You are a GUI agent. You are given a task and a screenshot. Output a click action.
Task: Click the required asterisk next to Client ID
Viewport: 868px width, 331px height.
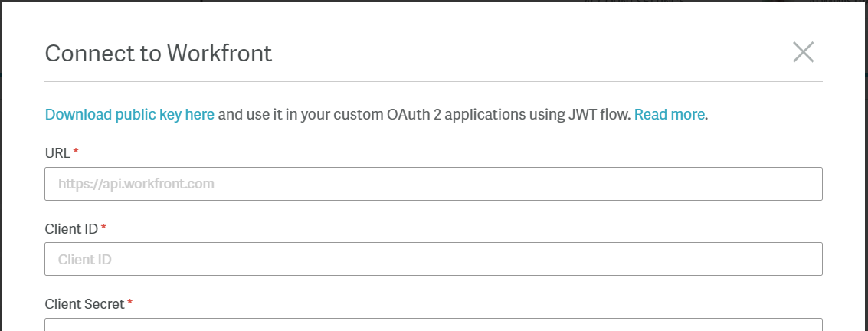[103, 228]
